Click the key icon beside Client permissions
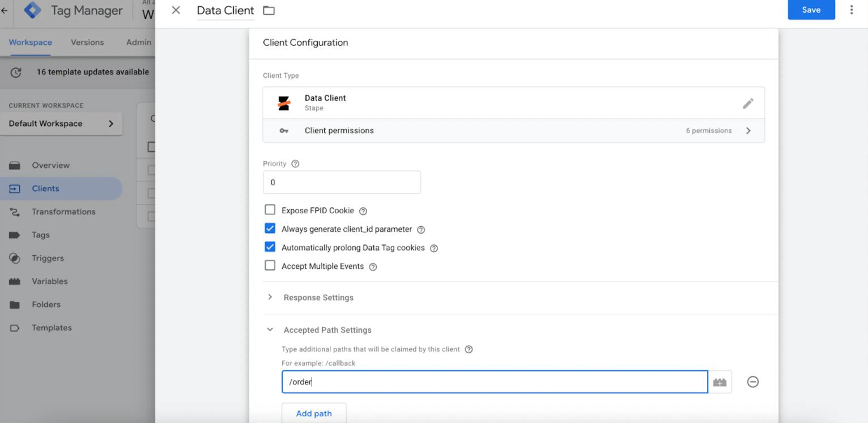868x423 pixels. tap(284, 131)
